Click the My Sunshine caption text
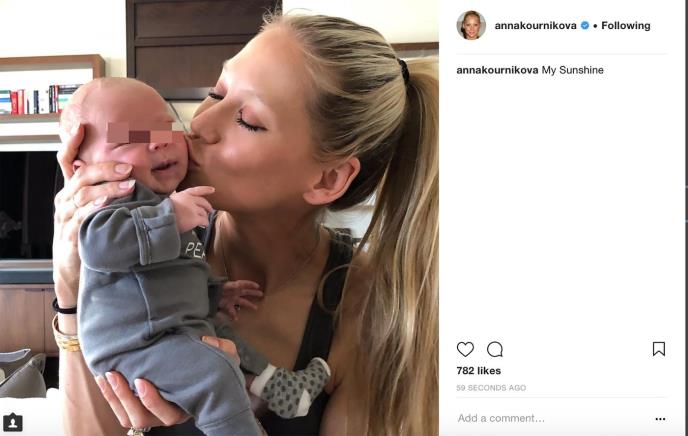This screenshot has height=436, width=688. [573, 70]
